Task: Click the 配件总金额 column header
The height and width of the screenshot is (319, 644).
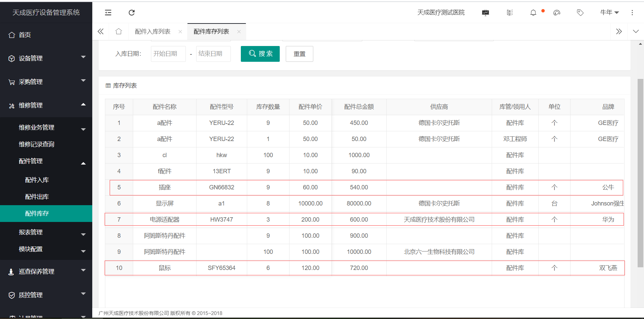Action: tap(359, 107)
